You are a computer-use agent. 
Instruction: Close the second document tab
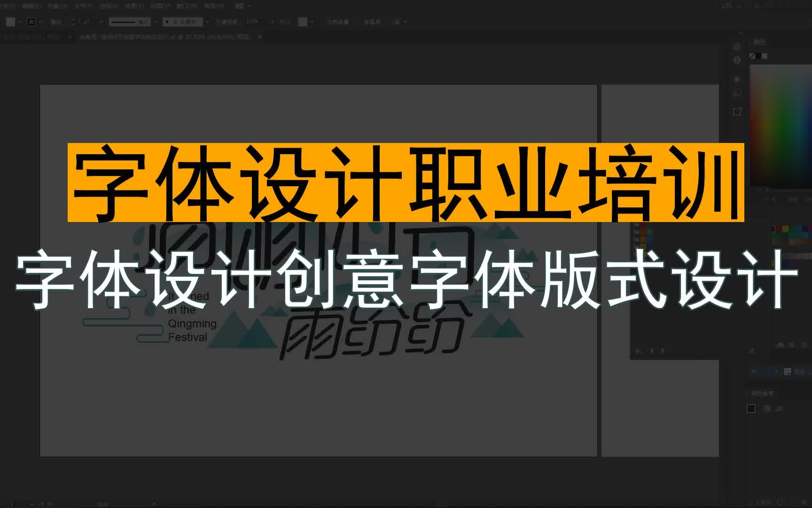click(259, 37)
